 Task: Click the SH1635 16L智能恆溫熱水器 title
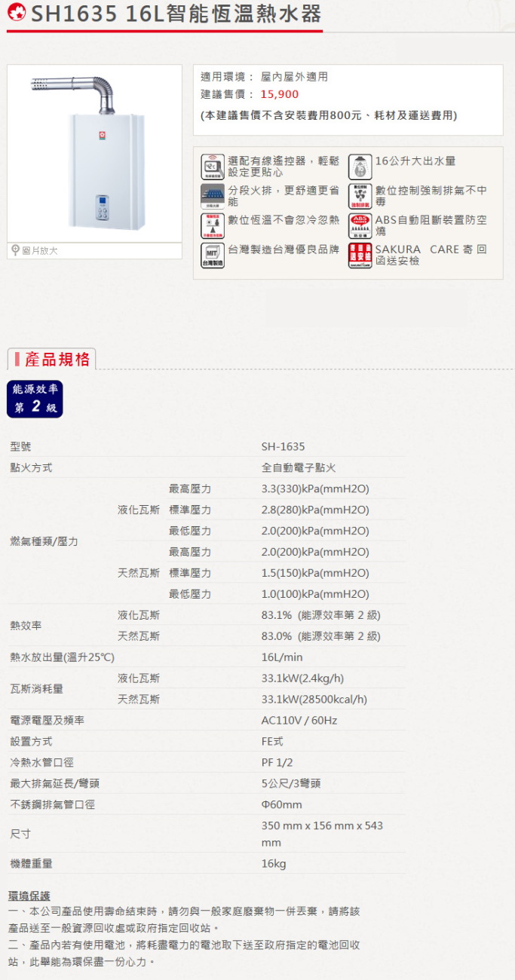pyautogui.click(x=176, y=14)
